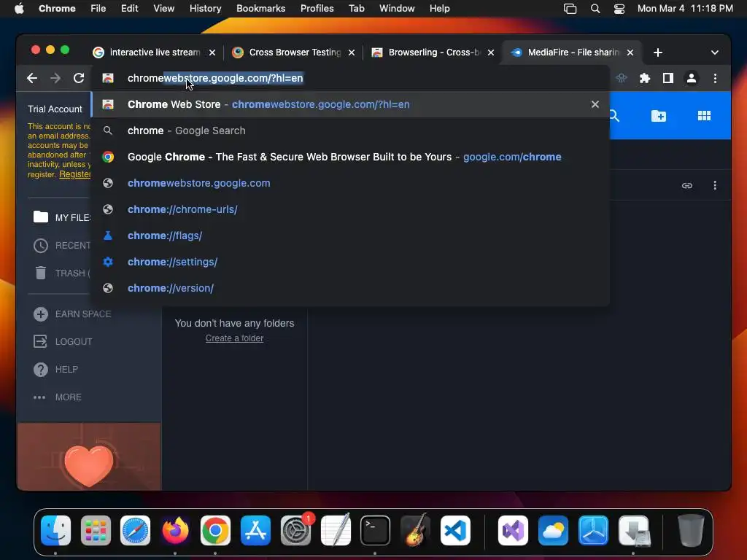Open Chrome's three-dot menu
The image size is (747, 560).
pyautogui.click(x=715, y=78)
